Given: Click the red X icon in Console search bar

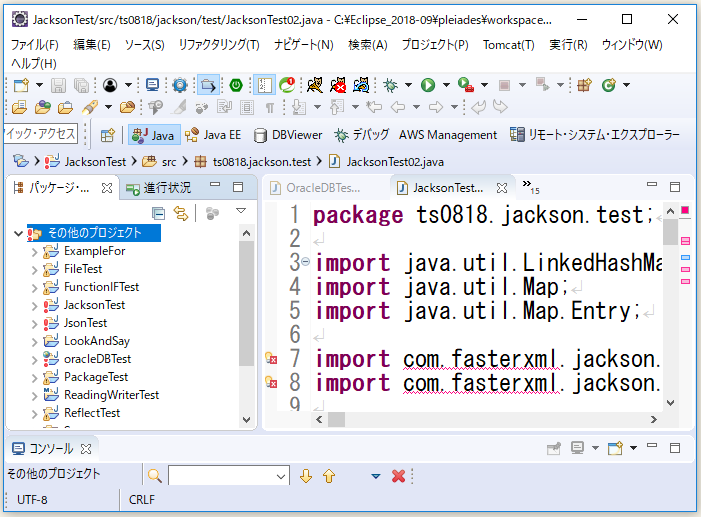Looking at the screenshot, I should [x=398, y=476].
